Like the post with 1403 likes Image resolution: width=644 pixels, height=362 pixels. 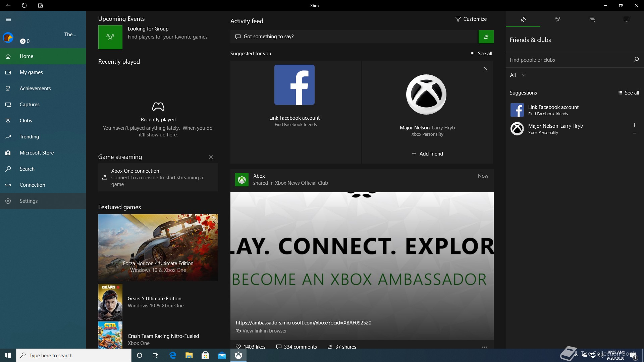(251, 347)
